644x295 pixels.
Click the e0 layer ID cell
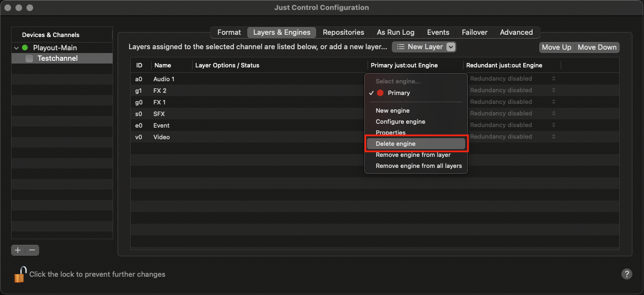tap(139, 125)
